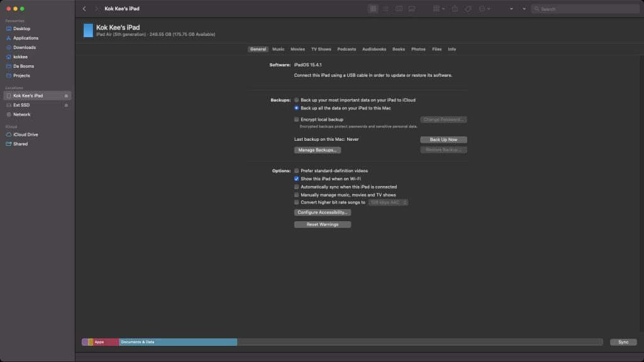Click Manage Backups button
Screen dimensions: 644x362
coord(318,150)
